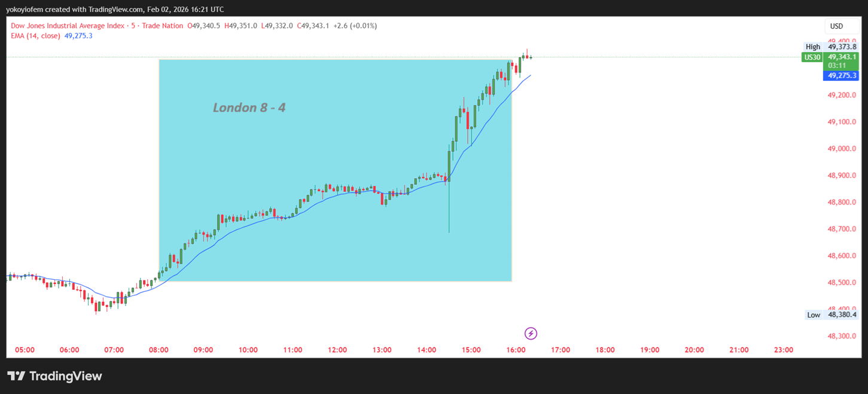
Task: Click the purple lightning bolt event icon
Action: click(530, 334)
